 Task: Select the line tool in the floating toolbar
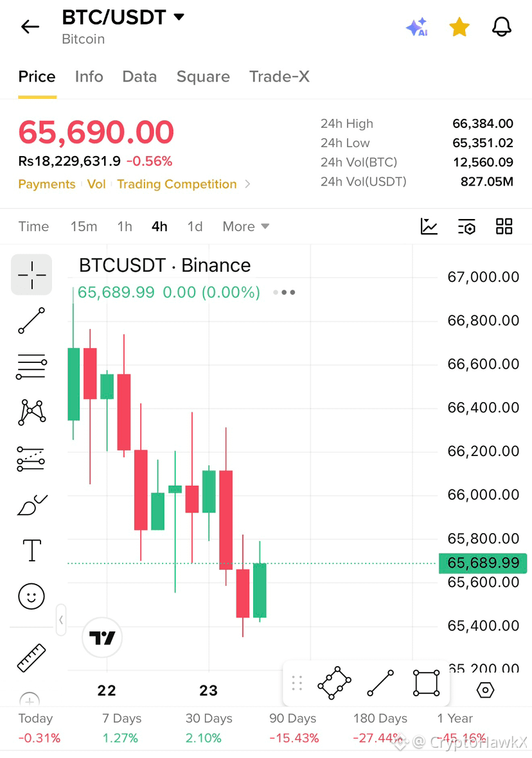(380, 683)
